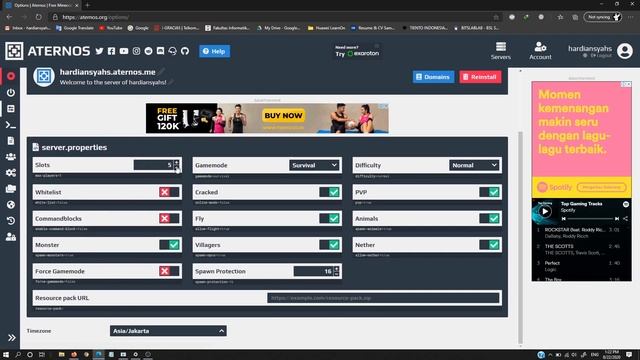This screenshot has width=640, height=360.
Task: Click the server avatar icon beside hardiansyahs.aternos.me
Action: 44,76
